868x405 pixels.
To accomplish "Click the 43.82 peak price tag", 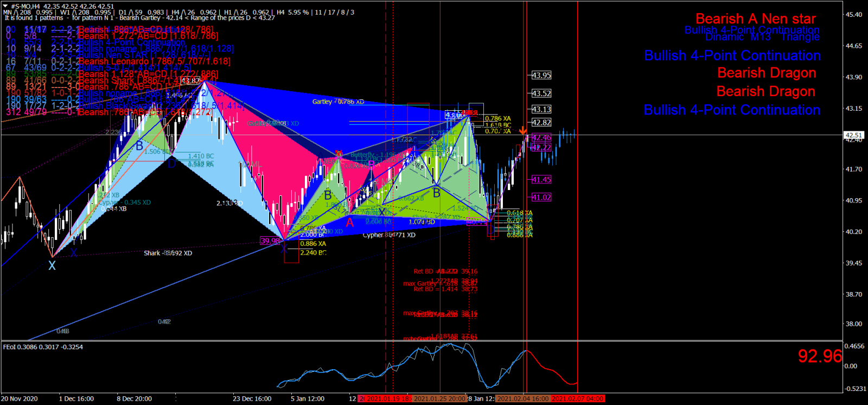I will point(190,80).
